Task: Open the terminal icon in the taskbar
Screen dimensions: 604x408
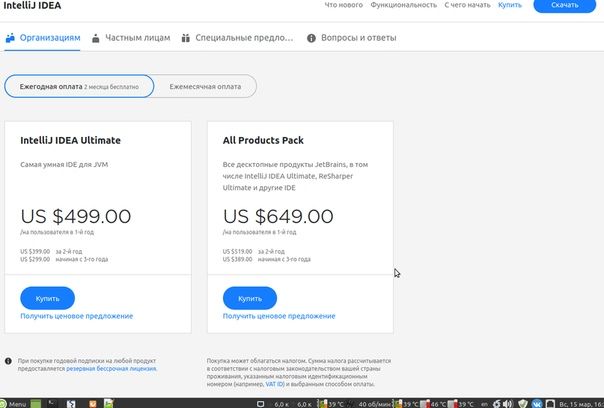Action: point(52,403)
